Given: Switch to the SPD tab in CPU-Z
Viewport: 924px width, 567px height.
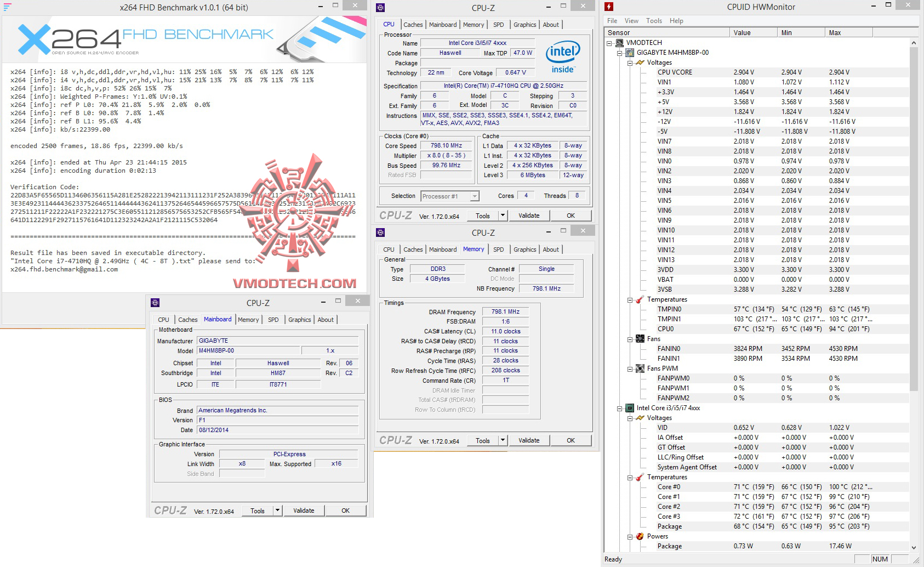Looking at the screenshot, I should point(498,25).
